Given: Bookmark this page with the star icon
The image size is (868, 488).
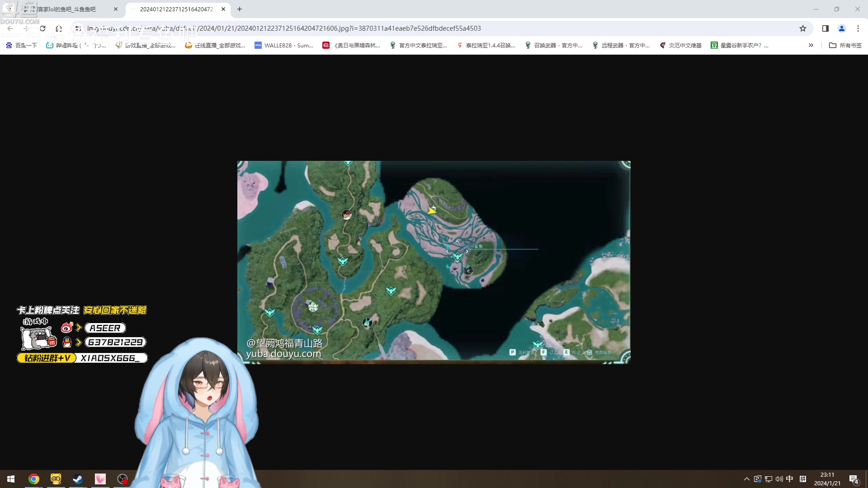Looking at the screenshot, I should click(x=803, y=28).
